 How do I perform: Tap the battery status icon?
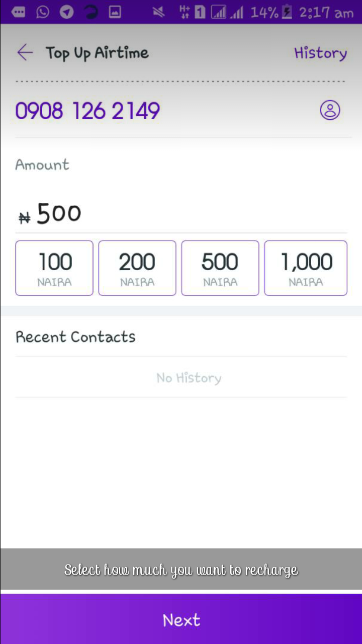(x=287, y=12)
